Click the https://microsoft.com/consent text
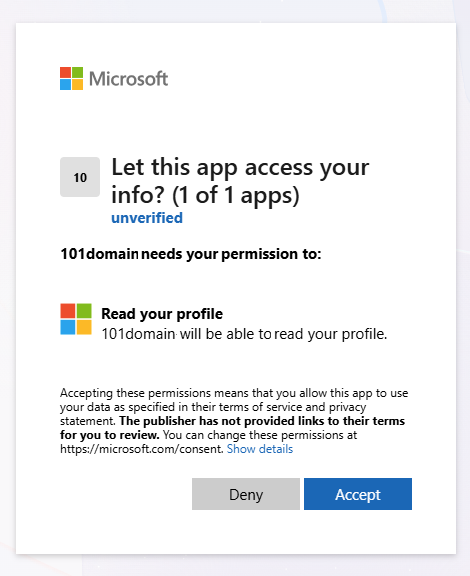This screenshot has height=576, width=470. [141, 449]
